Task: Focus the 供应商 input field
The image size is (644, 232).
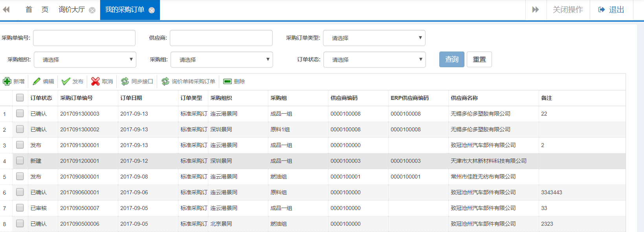Action: click(x=221, y=38)
